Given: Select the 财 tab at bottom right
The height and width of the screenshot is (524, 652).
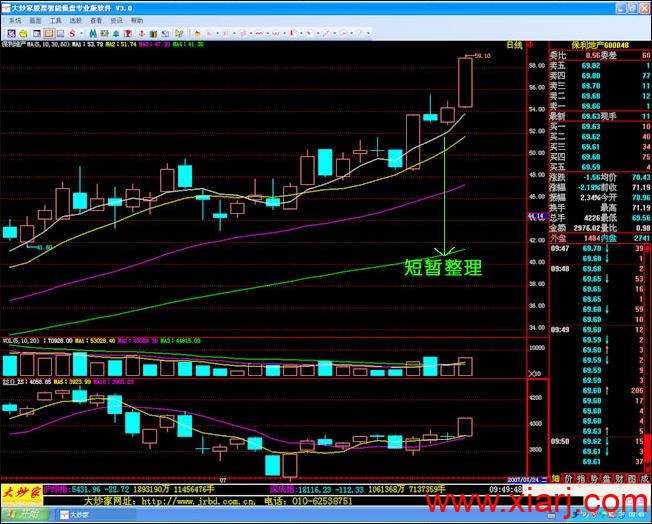Looking at the screenshot, I should [x=620, y=479].
